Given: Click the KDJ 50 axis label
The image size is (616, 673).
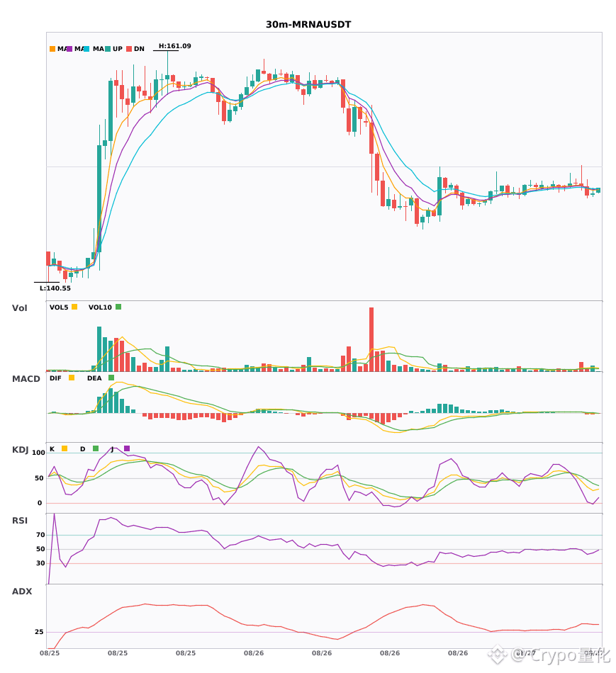Looking at the screenshot, I should [x=40, y=478].
